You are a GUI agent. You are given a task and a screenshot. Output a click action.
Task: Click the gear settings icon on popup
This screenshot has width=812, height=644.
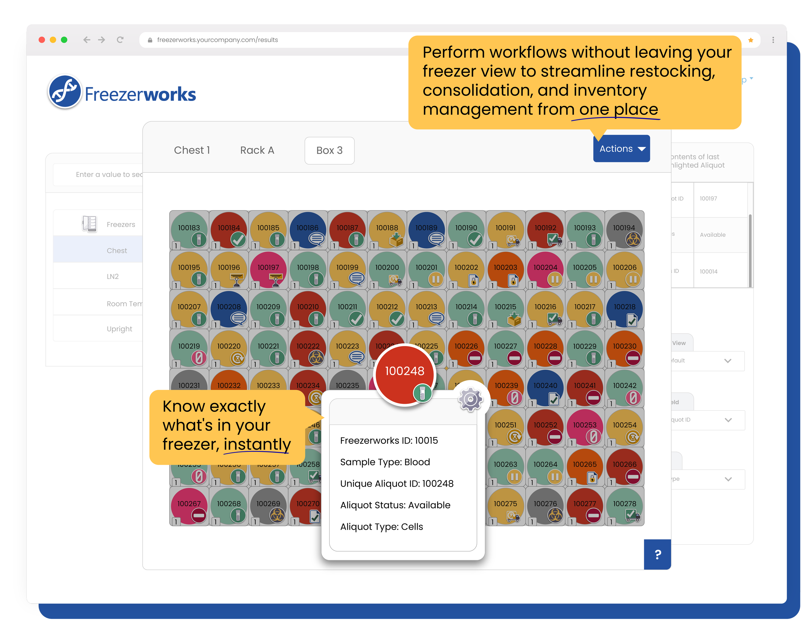point(470,399)
